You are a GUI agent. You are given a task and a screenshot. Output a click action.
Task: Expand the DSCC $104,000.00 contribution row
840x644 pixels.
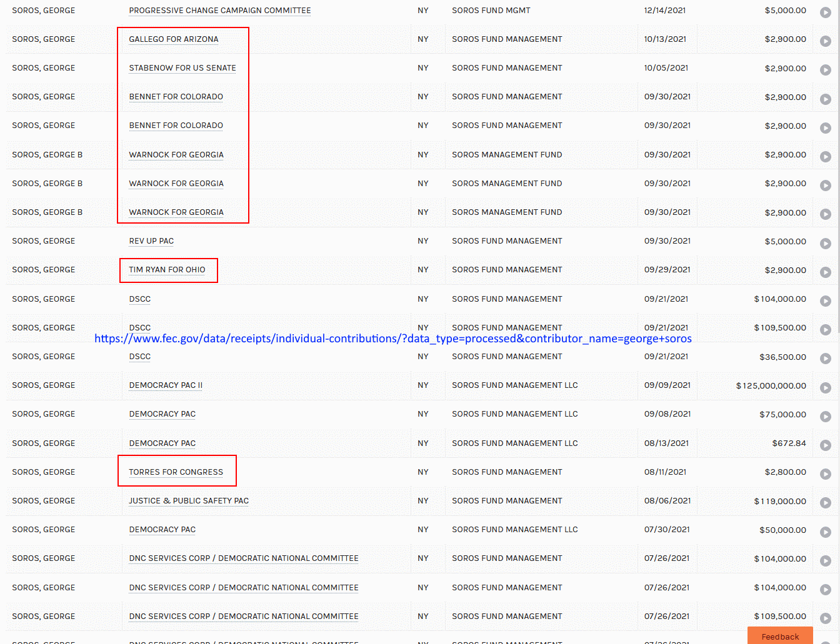pos(826,301)
